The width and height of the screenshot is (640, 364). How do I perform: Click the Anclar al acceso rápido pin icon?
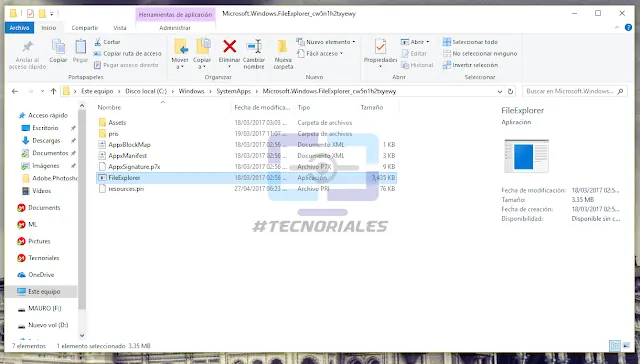click(28, 47)
